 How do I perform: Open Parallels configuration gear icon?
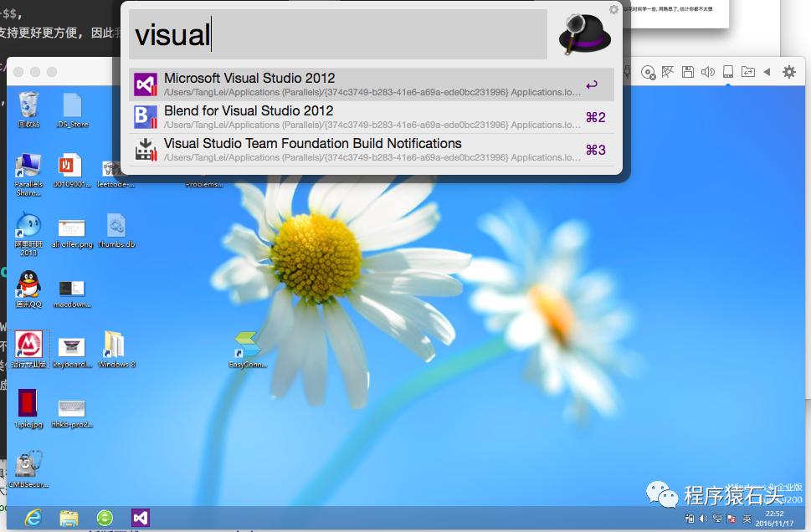coord(788,72)
